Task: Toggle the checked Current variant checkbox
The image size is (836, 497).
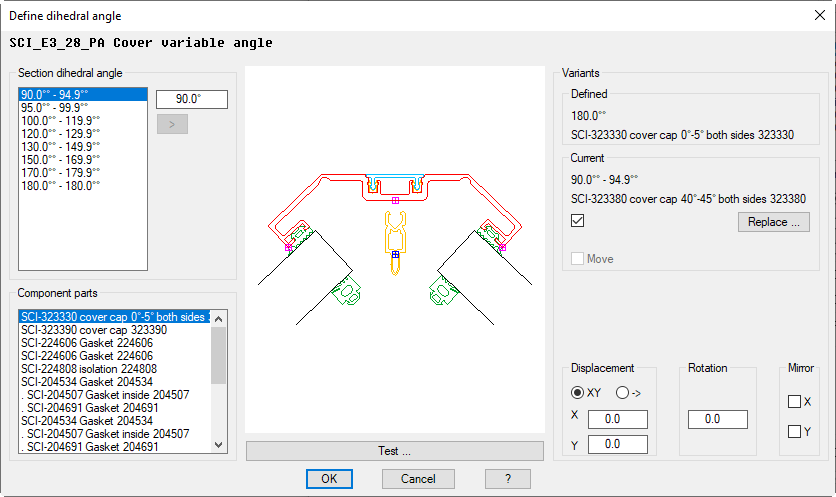Action: tap(578, 221)
